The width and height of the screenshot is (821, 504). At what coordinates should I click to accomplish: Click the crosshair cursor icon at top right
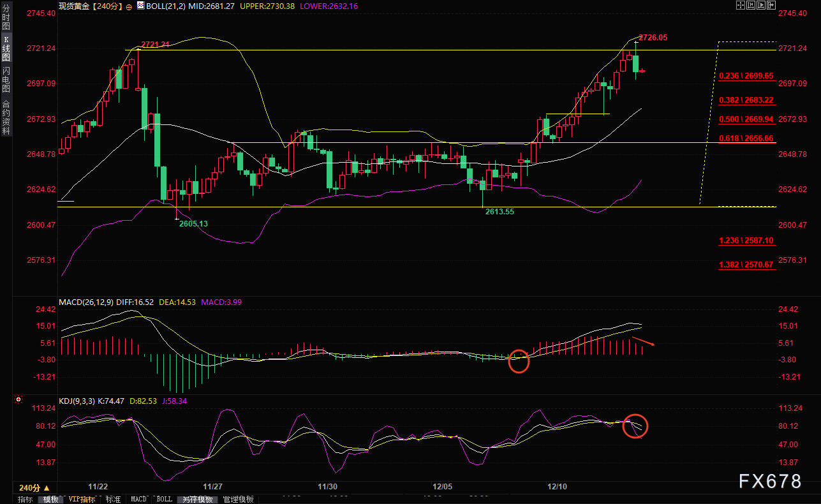point(740,6)
